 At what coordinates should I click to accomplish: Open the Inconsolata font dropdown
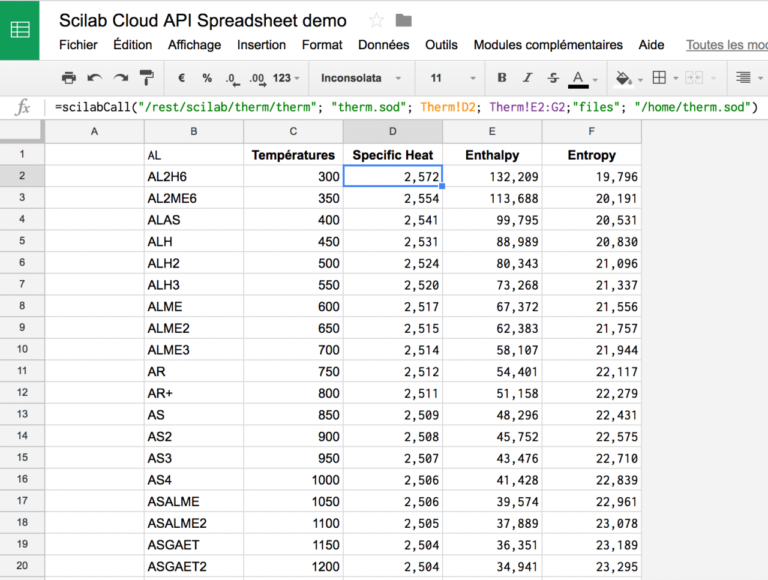click(360, 78)
